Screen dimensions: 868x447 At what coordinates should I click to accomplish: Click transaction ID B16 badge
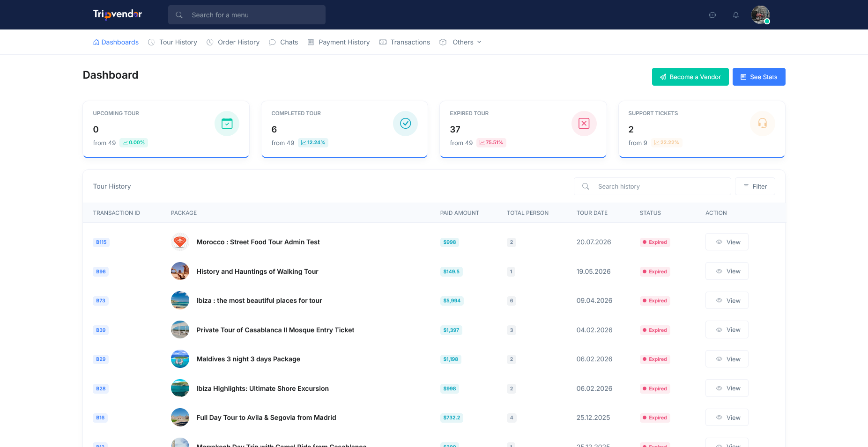[x=100, y=418]
